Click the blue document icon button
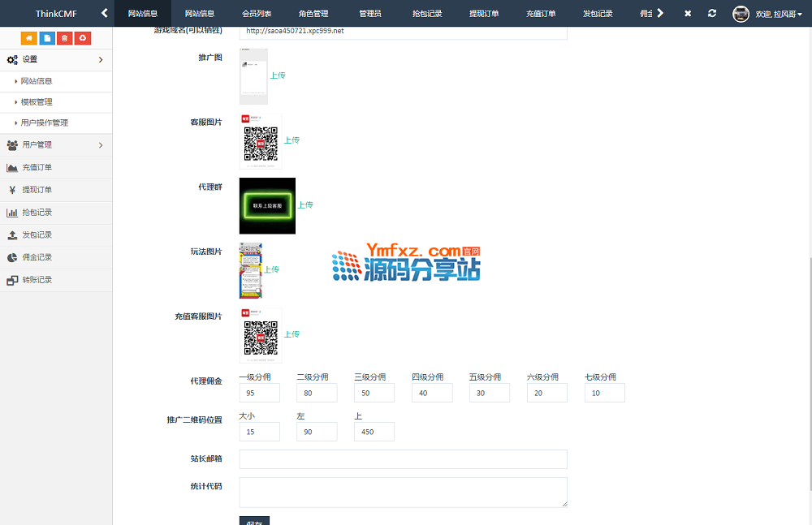Image resolution: width=812 pixels, height=525 pixels. click(47, 38)
